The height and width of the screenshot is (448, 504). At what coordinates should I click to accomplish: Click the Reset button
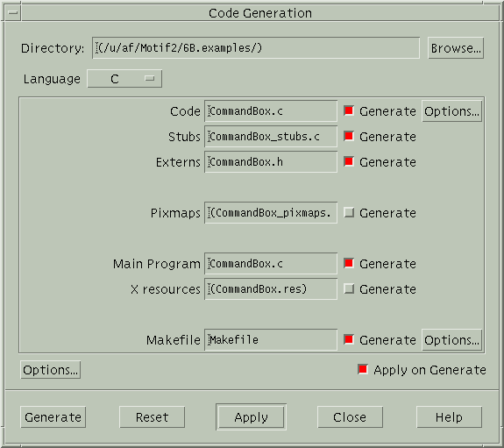[152, 417]
